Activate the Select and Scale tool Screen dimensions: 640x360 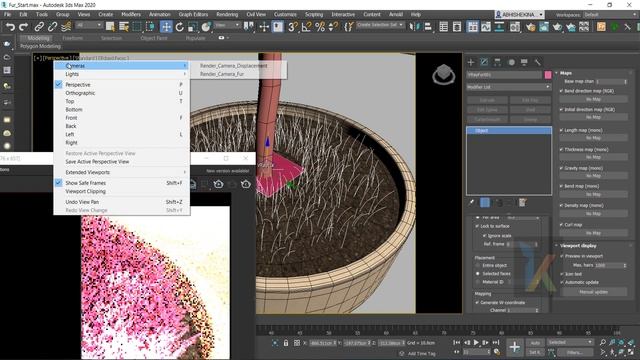pyautogui.click(x=193, y=27)
